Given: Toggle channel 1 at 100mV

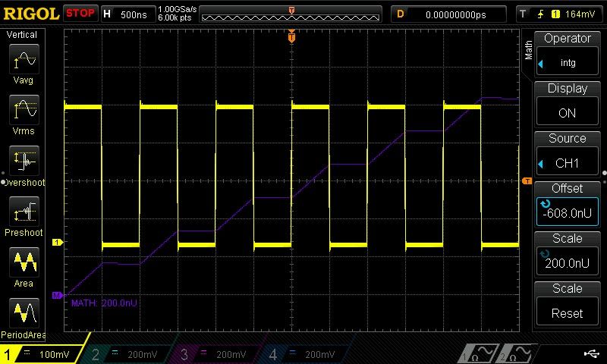Looking at the screenshot, I should click(x=44, y=354).
